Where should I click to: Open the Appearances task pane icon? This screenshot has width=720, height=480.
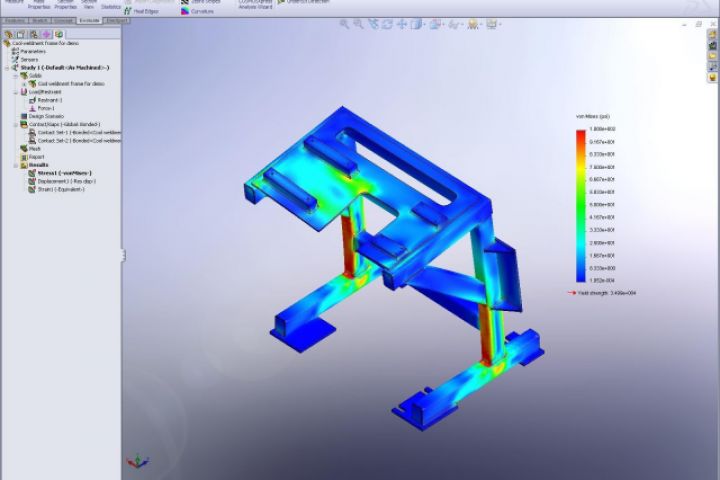(713, 78)
